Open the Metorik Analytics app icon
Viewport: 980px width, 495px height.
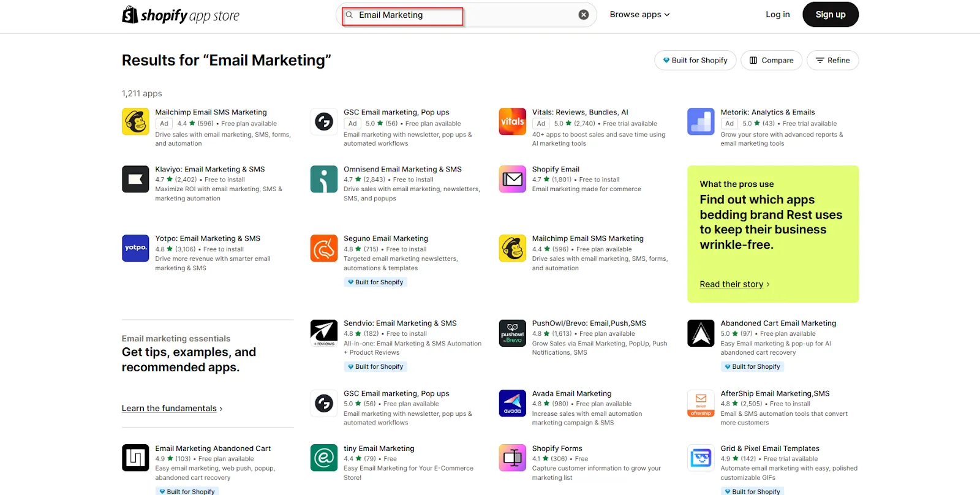(x=701, y=121)
